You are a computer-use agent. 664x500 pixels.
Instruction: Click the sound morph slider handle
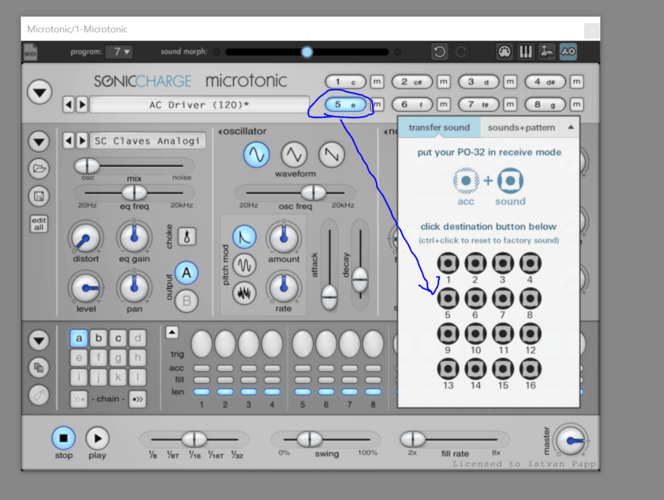[x=307, y=52]
